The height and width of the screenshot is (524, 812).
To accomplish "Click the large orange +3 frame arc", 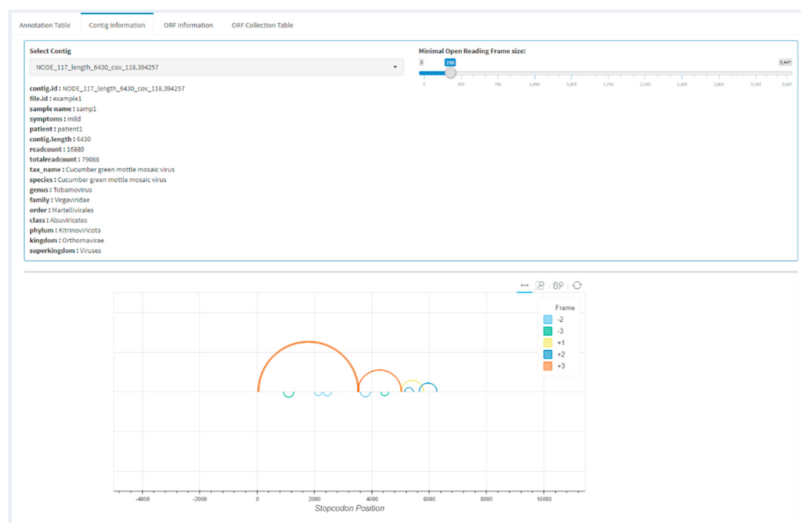I will 308,342.
